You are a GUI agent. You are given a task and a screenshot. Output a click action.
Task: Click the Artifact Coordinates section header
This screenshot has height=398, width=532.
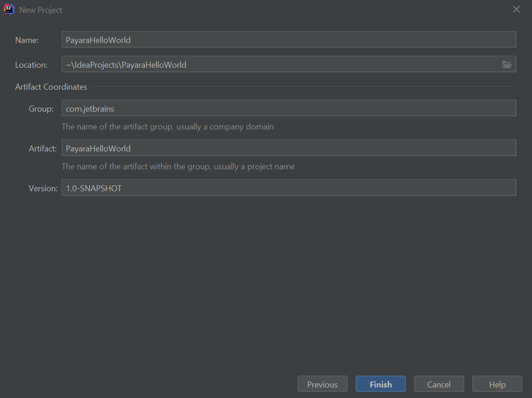[51, 87]
